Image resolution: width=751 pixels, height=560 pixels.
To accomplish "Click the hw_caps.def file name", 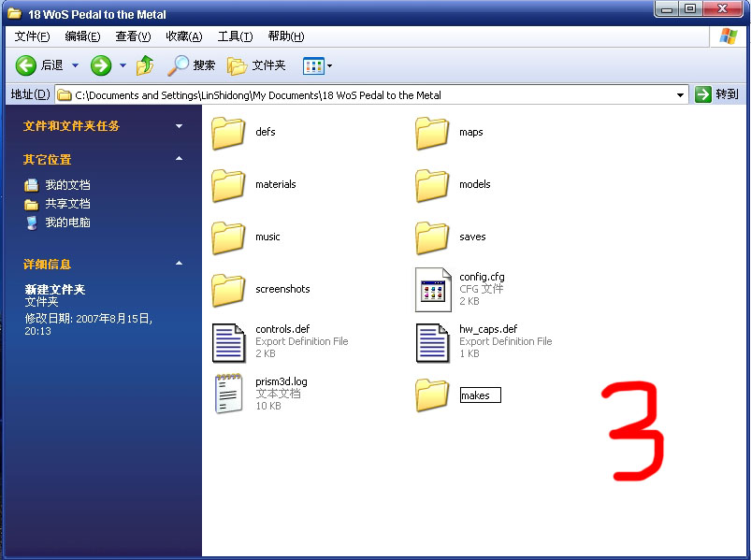I will click(488, 329).
